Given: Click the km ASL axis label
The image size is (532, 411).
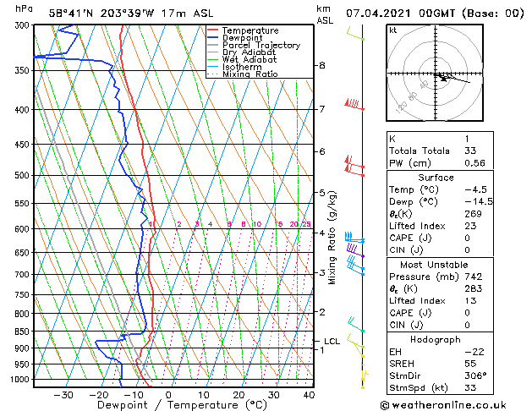Looking at the screenshot, I should point(325,14).
